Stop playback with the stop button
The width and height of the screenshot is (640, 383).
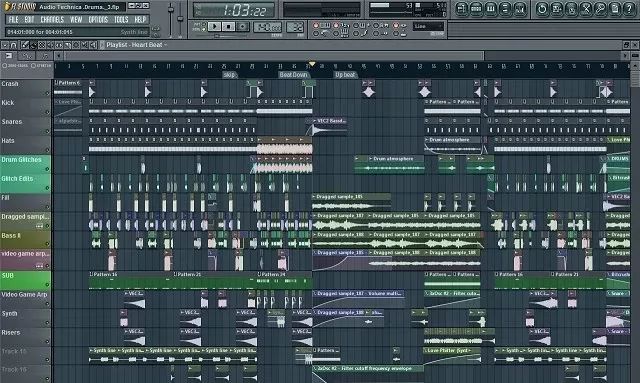pos(229,27)
